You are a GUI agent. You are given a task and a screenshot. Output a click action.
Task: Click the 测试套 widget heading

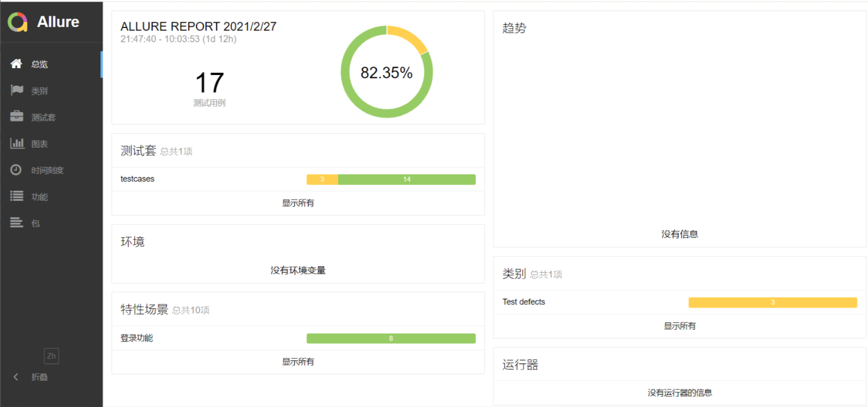pyautogui.click(x=138, y=151)
